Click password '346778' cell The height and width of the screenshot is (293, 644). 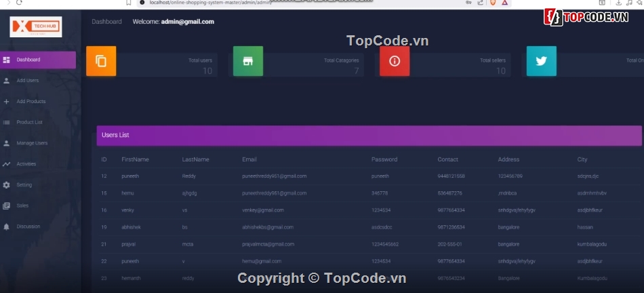point(380,193)
